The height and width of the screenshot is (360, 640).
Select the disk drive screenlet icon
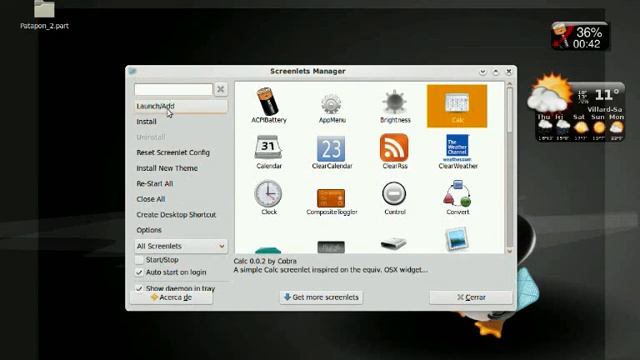393,244
